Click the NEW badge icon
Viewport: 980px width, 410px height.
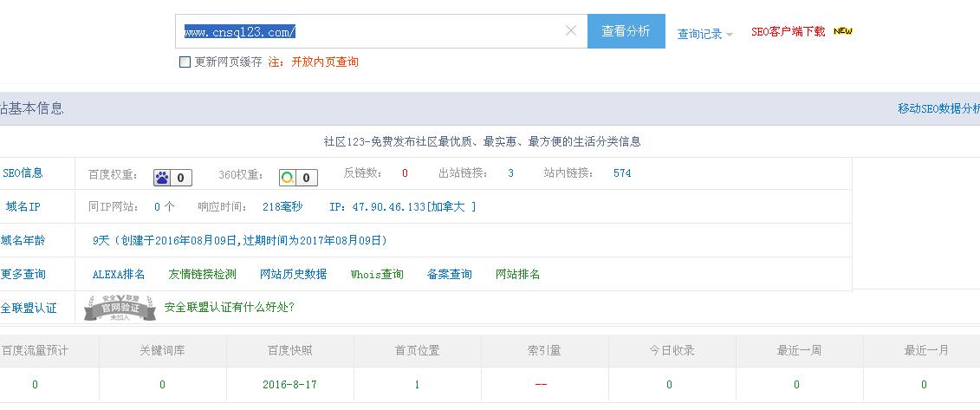[x=842, y=31]
